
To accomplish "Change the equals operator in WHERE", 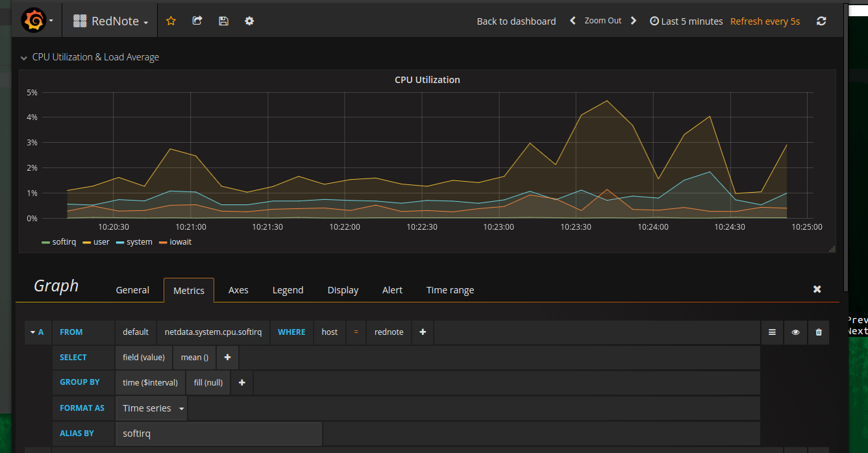I will (356, 332).
